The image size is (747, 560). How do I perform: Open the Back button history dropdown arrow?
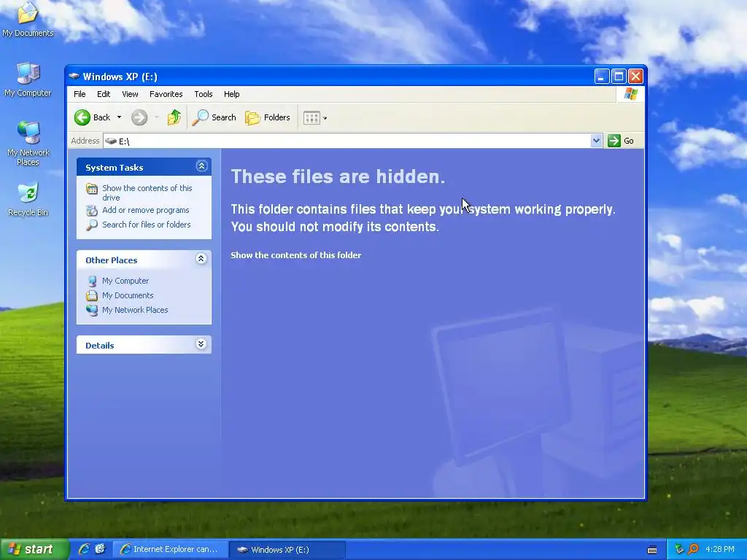[x=119, y=117]
